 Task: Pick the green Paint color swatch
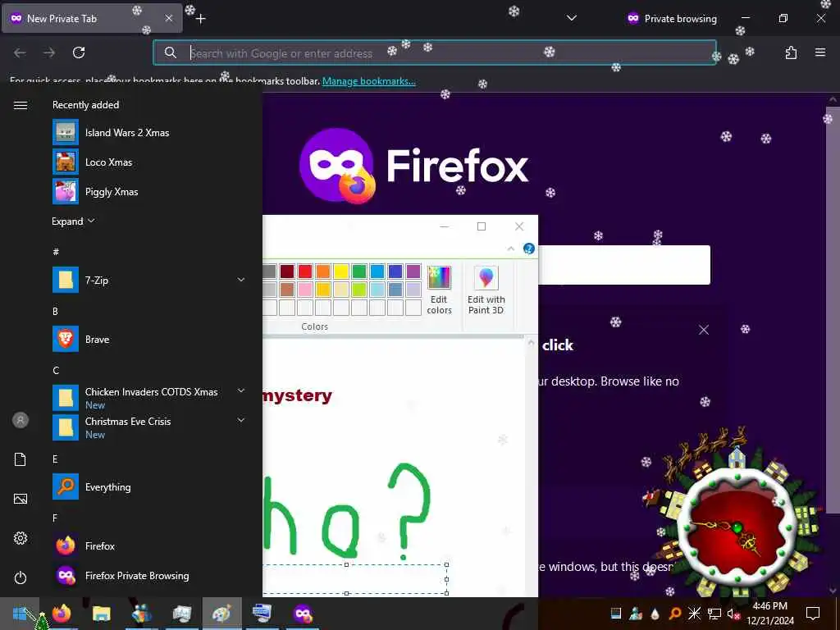point(359,272)
